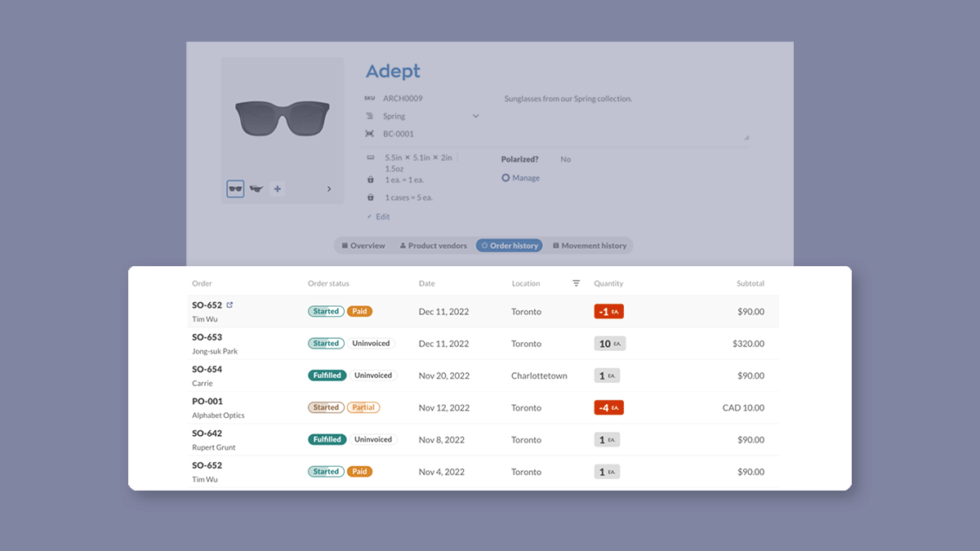Add a new product image with the plus button
Image resolution: width=980 pixels, height=551 pixels.
[x=277, y=189]
